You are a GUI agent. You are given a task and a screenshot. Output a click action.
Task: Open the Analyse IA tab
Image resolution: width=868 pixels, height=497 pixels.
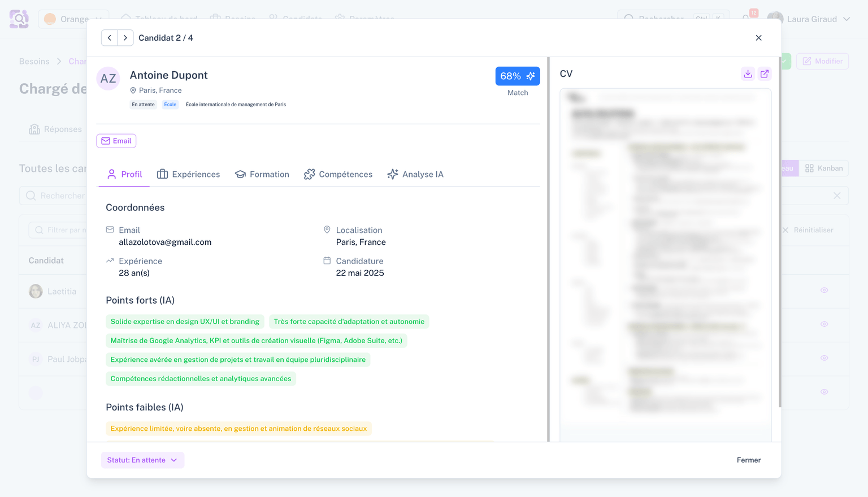[x=415, y=175]
